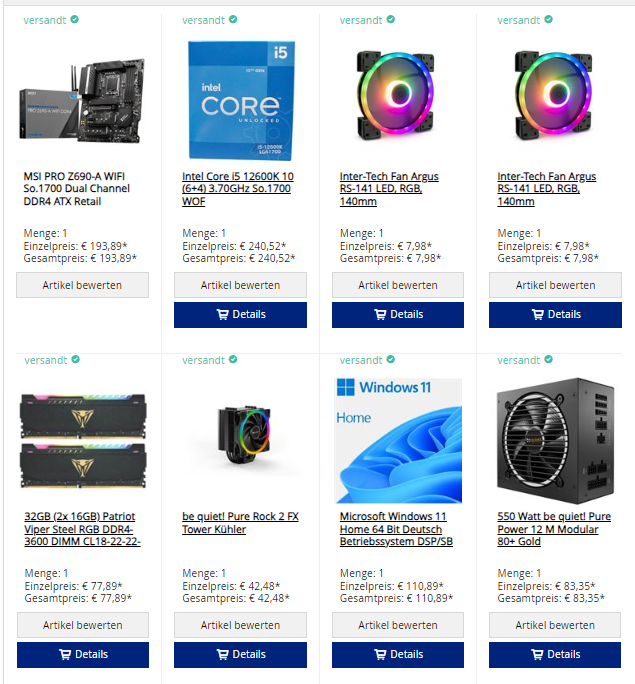Open the Patriot Viper RAM product image
The image size is (635, 684).
pos(83,441)
